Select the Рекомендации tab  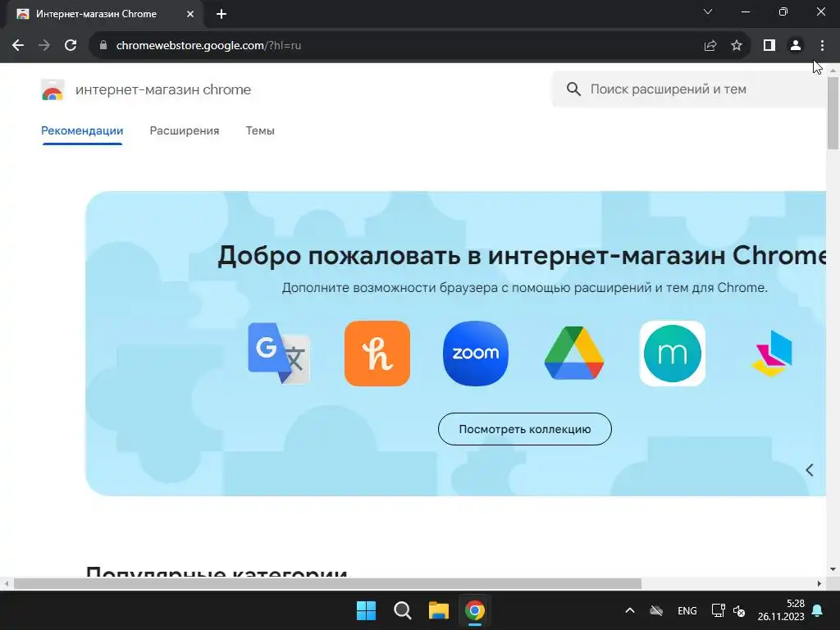click(82, 130)
